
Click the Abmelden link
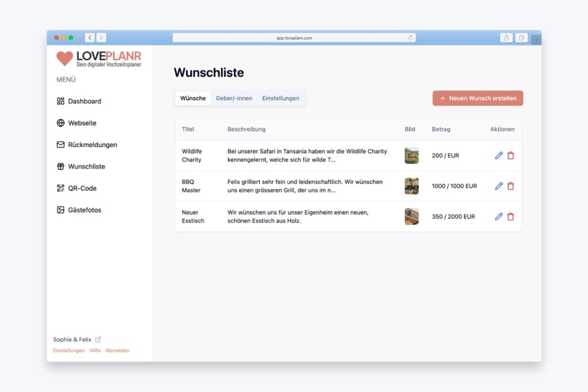(x=117, y=351)
